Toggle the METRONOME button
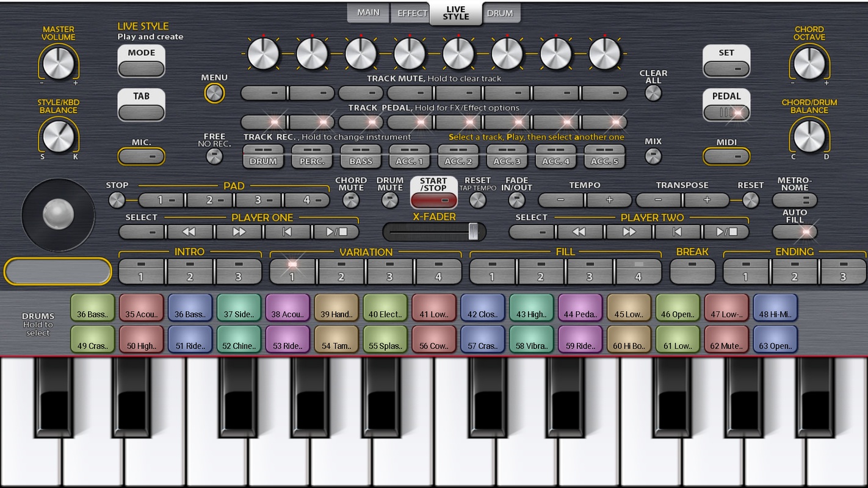This screenshot has width=868, height=488. point(795,200)
